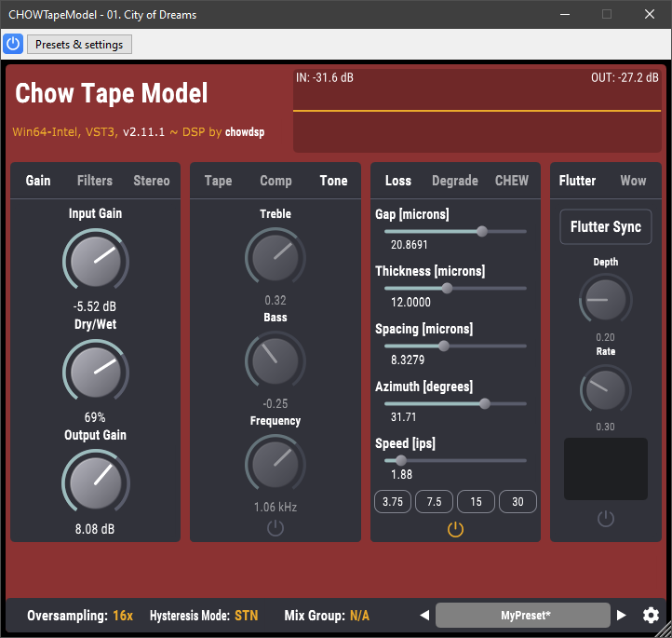
Task: Click the Flutter Depth knob
Action: [606, 299]
